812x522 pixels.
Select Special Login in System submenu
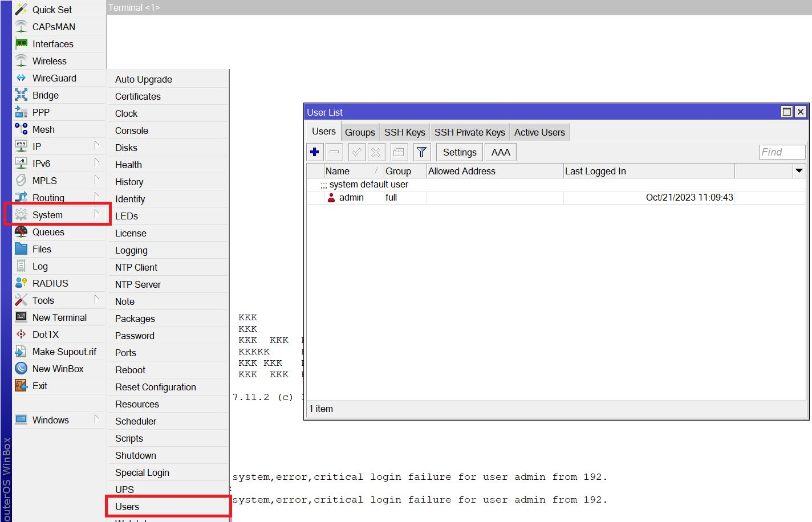pos(168,472)
